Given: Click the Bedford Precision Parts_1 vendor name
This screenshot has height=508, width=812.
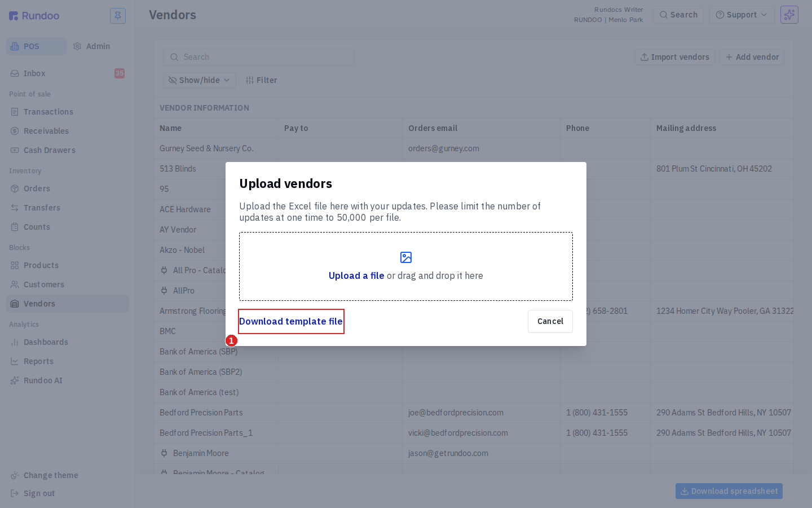Looking at the screenshot, I should pos(206,433).
